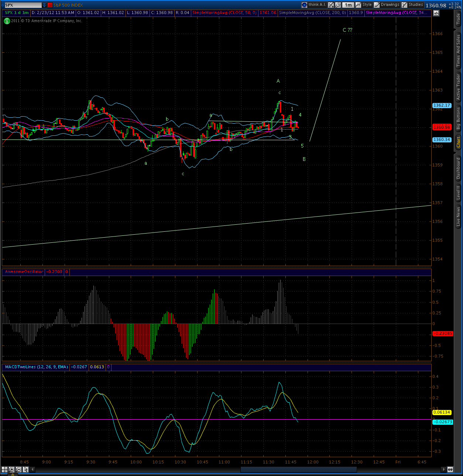Screen dimensions: 463x476
Task: Select the pointer cursor tool icon
Action: click(25, 469)
